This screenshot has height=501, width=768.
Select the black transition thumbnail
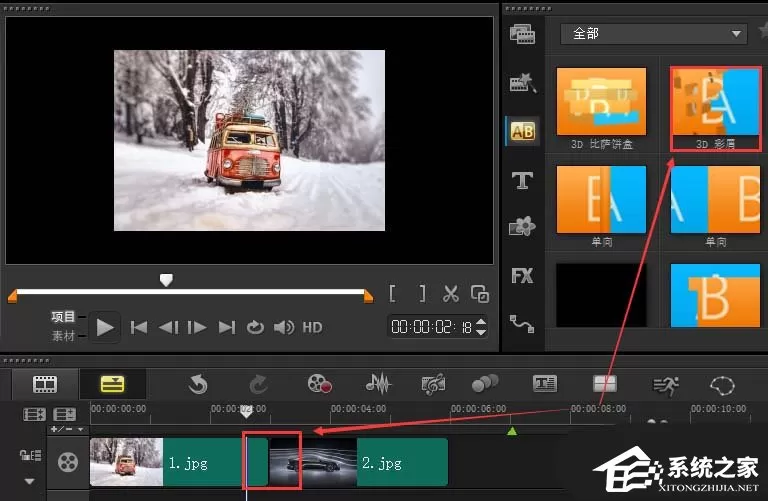click(x=601, y=295)
